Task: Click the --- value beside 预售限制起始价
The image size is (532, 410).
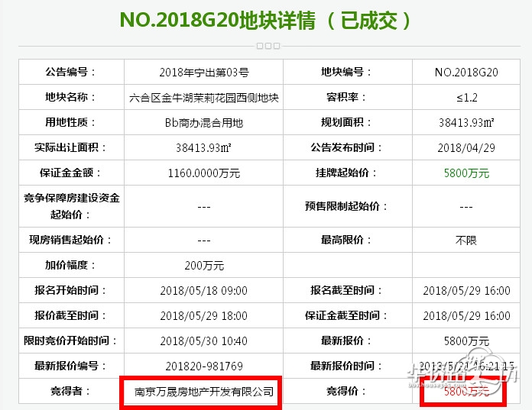Action: (466, 207)
